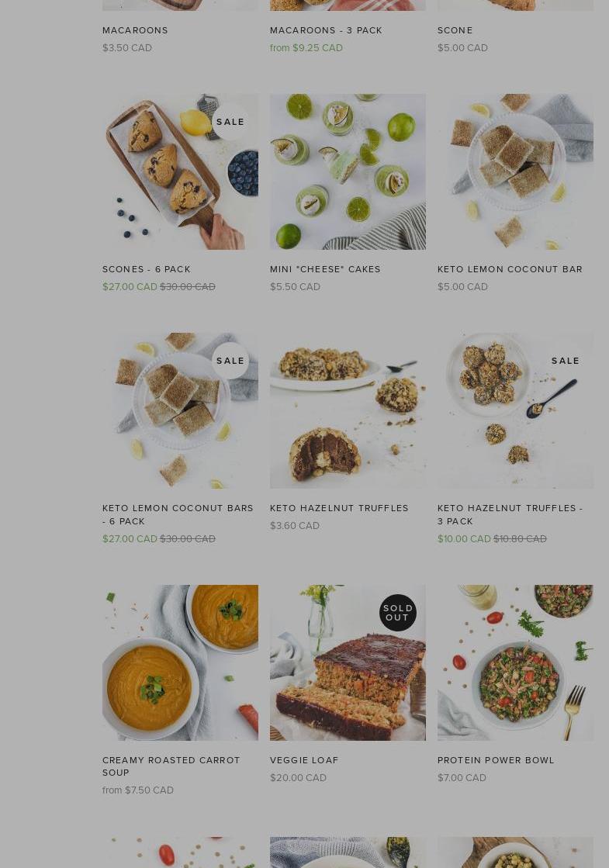The width and height of the screenshot is (609, 868).
Task: Go to the Macaroons product title link
Action: [135, 30]
